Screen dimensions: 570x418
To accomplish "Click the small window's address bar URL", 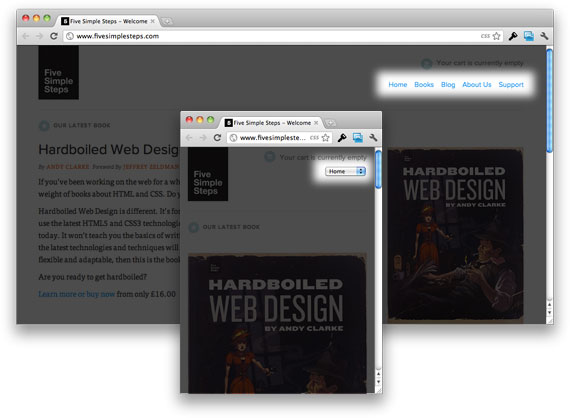I will 273,138.
